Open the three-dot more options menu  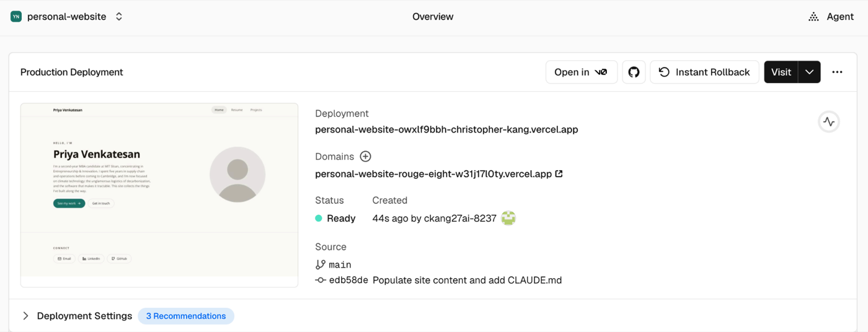coord(837,72)
